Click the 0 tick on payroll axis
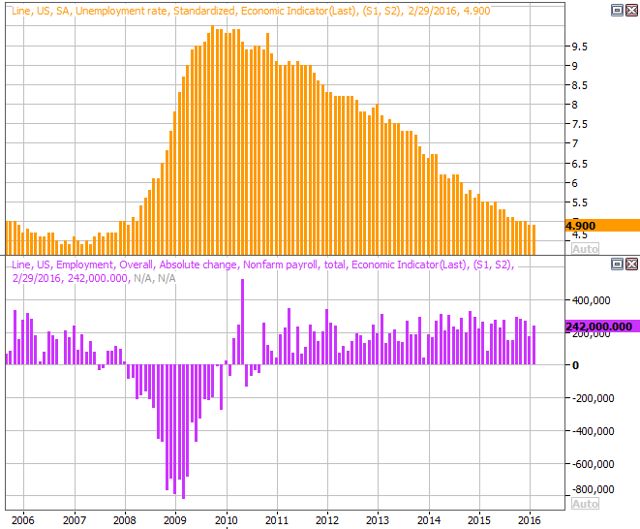This screenshot has width=640, height=529. point(576,365)
